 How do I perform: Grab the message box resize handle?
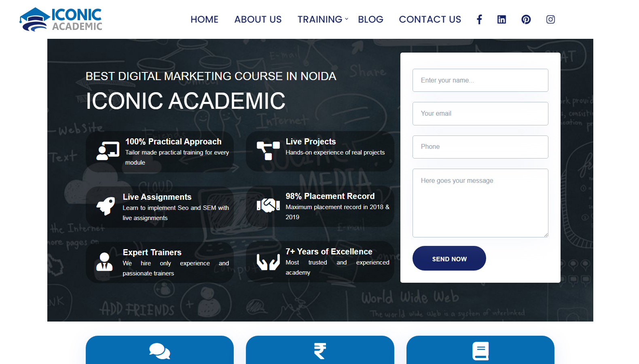tap(546, 235)
